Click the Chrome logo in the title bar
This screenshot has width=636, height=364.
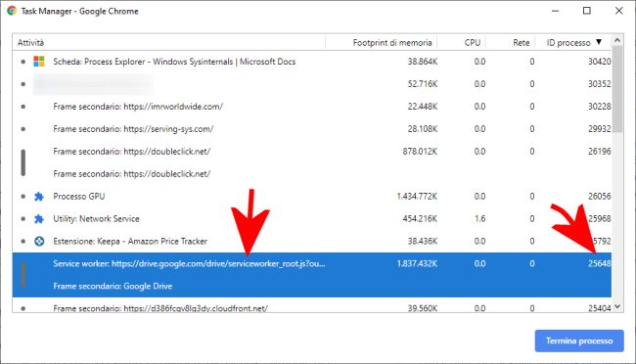click(x=12, y=11)
